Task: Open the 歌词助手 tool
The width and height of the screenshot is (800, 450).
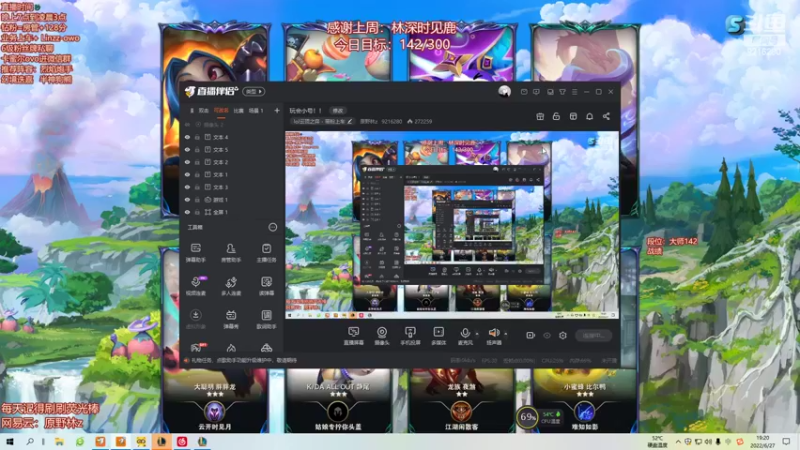Action: click(266, 319)
